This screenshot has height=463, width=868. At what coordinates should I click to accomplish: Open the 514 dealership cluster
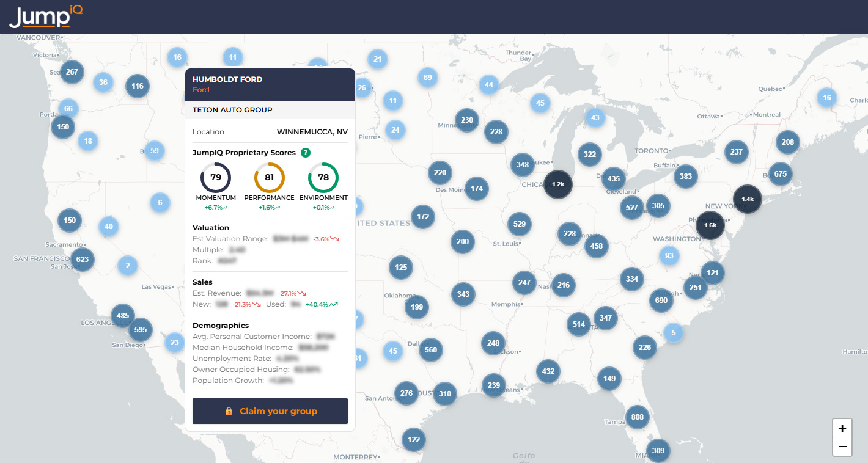pos(579,324)
